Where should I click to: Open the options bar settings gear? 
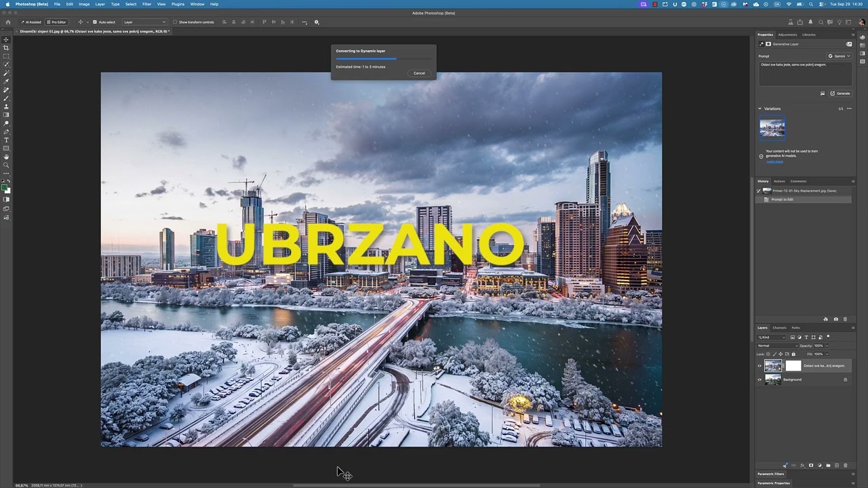point(316,22)
